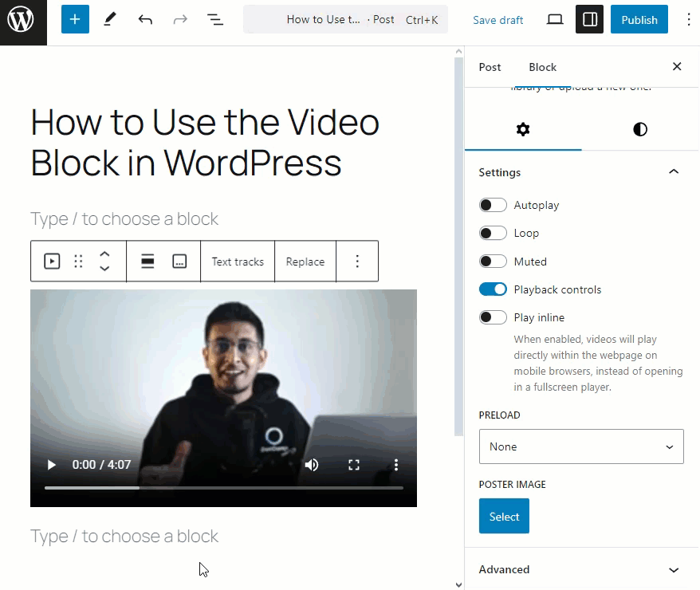The width and height of the screenshot is (700, 590).
Task: Move the video block up
Action: (104, 254)
